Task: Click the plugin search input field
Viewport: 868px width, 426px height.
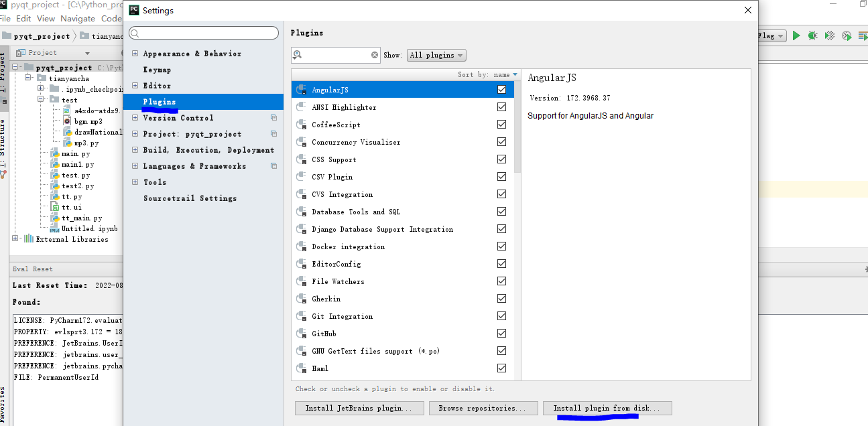Action: tap(336, 55)
